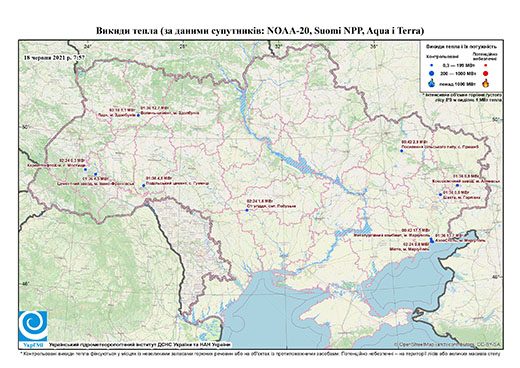Screen dimensions: 520x368
Task: Click the 'Волинь-цемент, м. Здолбунів' label
Action: [170, 113]
